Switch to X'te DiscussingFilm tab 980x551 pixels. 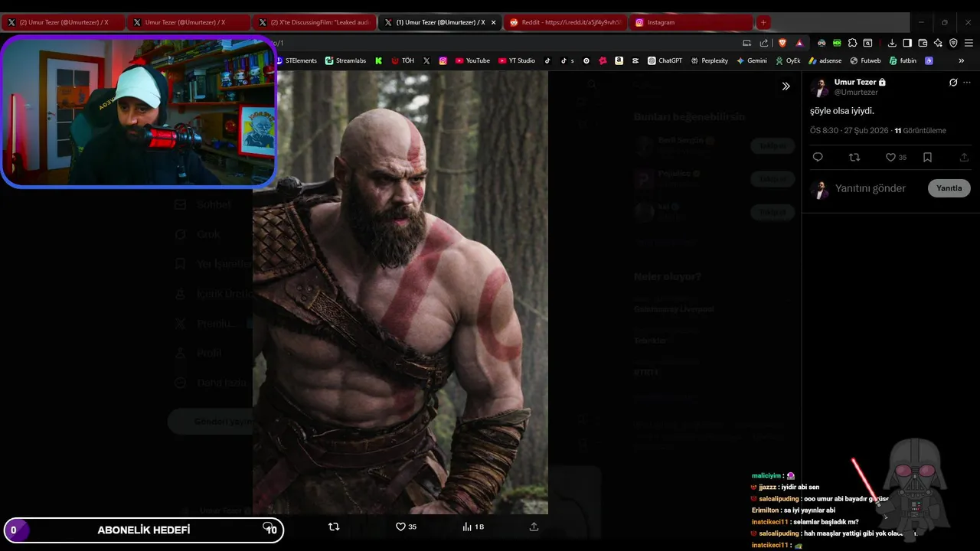(314, 23)
